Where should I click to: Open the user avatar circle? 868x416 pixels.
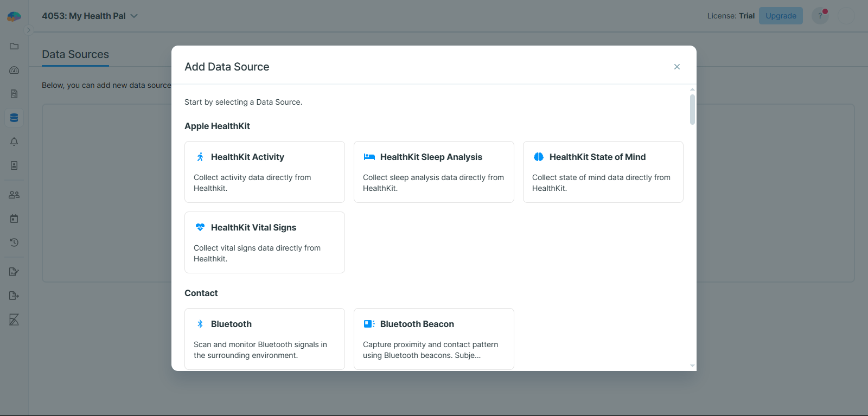pyautogui.click(x=846, y=16)
